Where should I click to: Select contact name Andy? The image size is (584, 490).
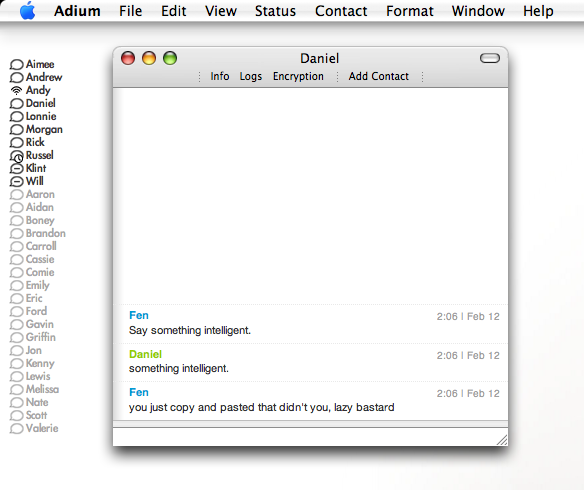tap(38, 90)
